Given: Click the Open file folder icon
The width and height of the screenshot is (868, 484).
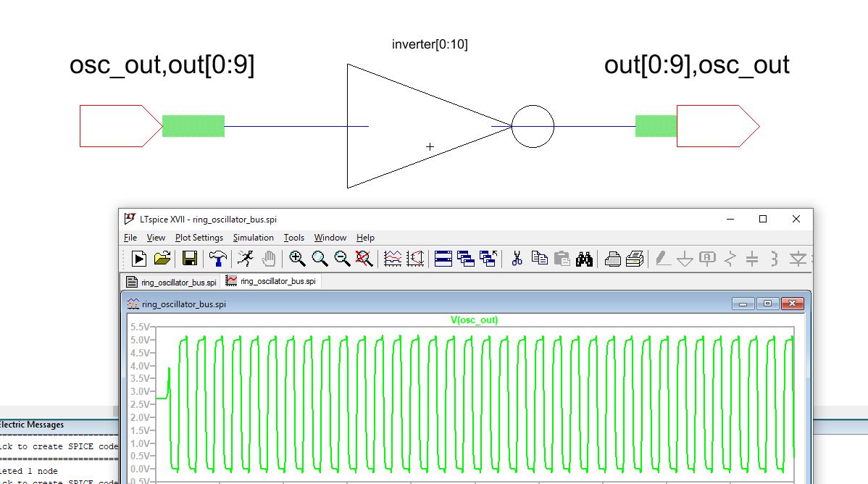Looking at the screenshot, I should click(162, 258).
